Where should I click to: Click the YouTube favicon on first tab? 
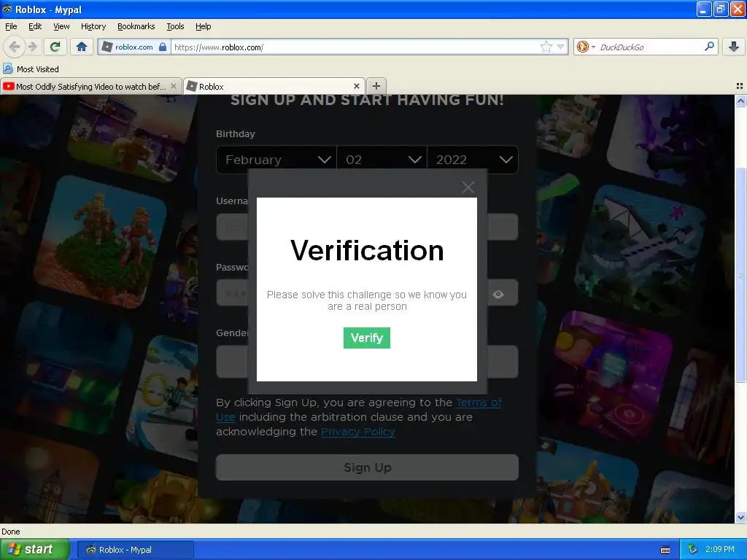(x=9, y=86)
